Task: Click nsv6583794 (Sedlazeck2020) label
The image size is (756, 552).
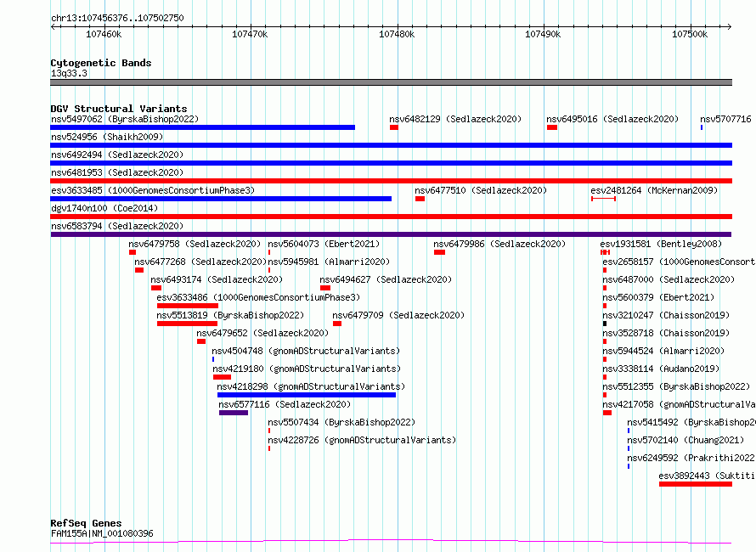Action: 117,226
